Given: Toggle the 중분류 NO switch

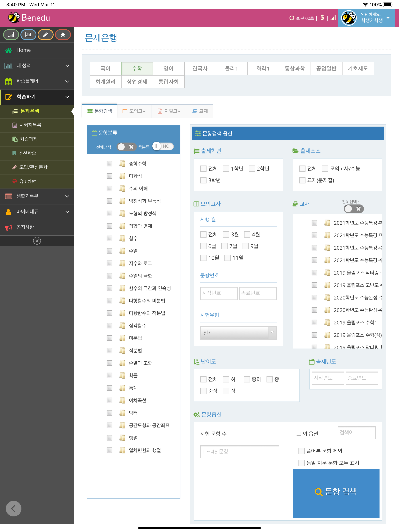Looking at the screenshot, I should coord(163,146).
